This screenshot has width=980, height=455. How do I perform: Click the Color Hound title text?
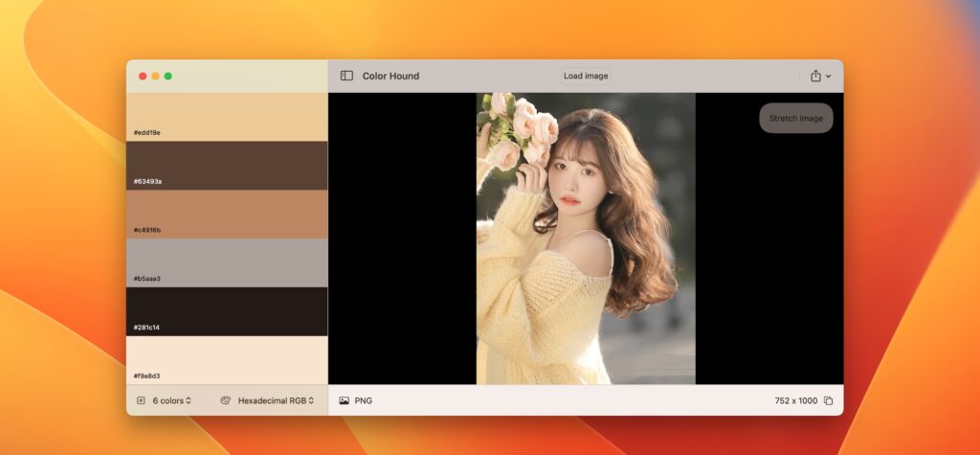[390, 76]
